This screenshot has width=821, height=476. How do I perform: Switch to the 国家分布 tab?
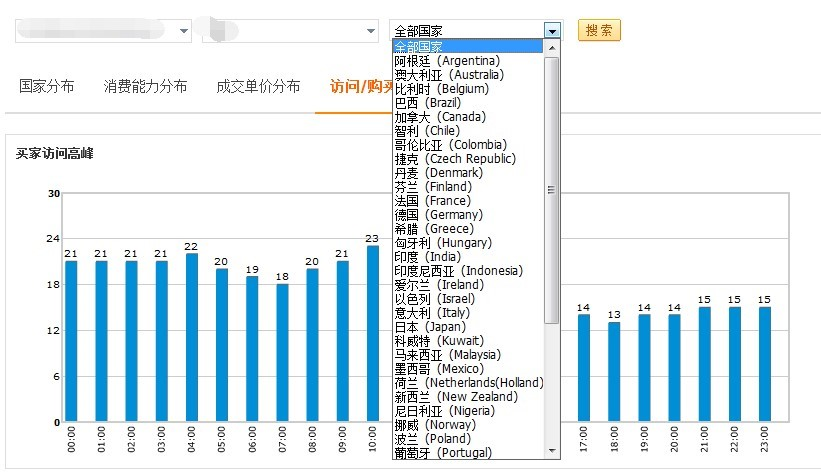click(x=47, y=86)
